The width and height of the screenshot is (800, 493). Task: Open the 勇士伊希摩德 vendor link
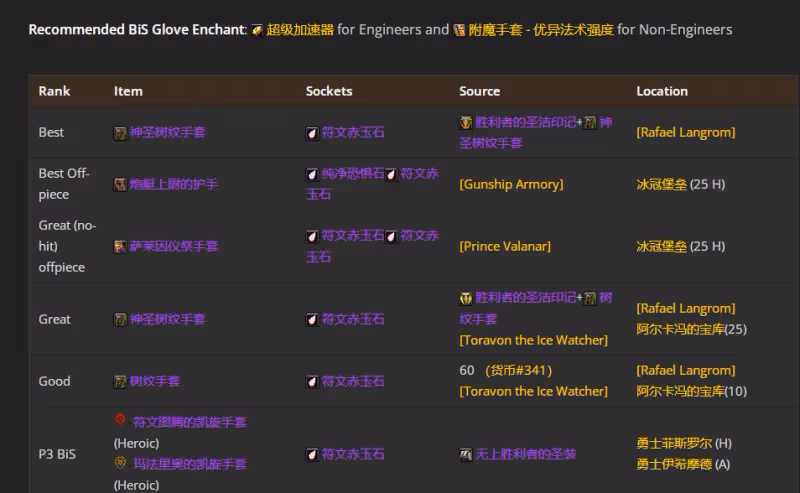point(674,464)
